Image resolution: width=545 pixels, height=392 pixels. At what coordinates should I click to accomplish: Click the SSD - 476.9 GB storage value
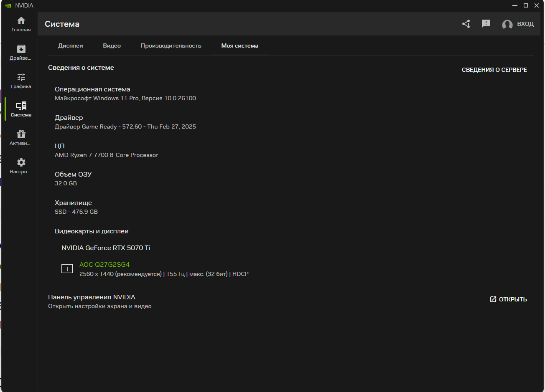(76, 212)
